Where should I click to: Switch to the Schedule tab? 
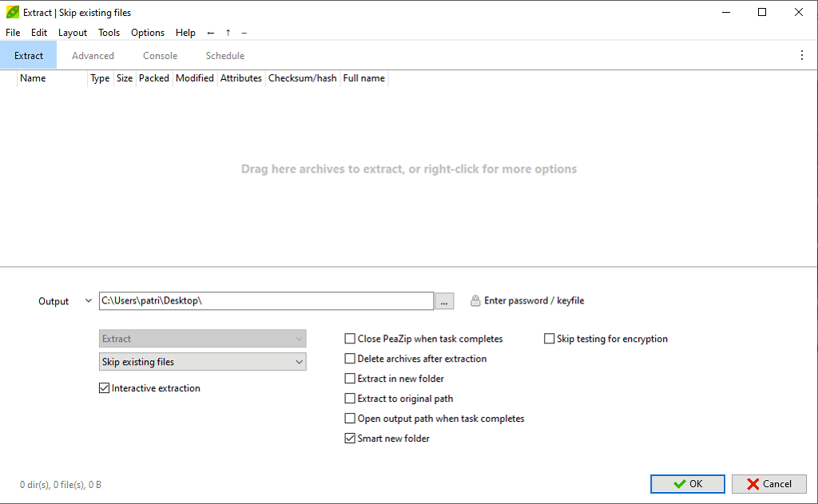[224, 55]
